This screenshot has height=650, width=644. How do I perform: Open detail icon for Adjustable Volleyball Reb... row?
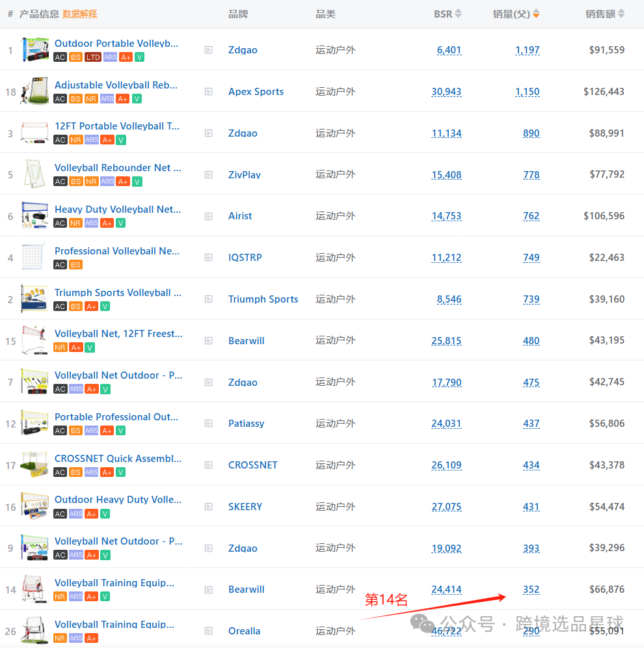[208, 92]
